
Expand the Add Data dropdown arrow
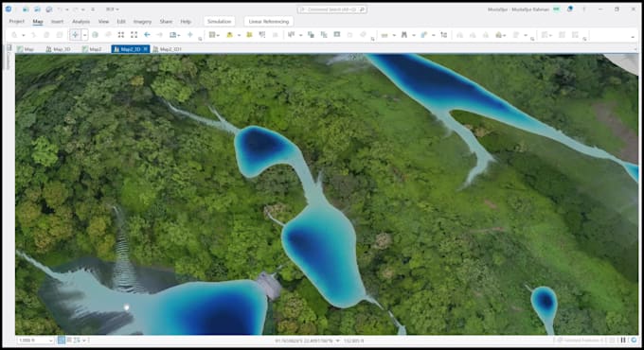pos(239,35)
